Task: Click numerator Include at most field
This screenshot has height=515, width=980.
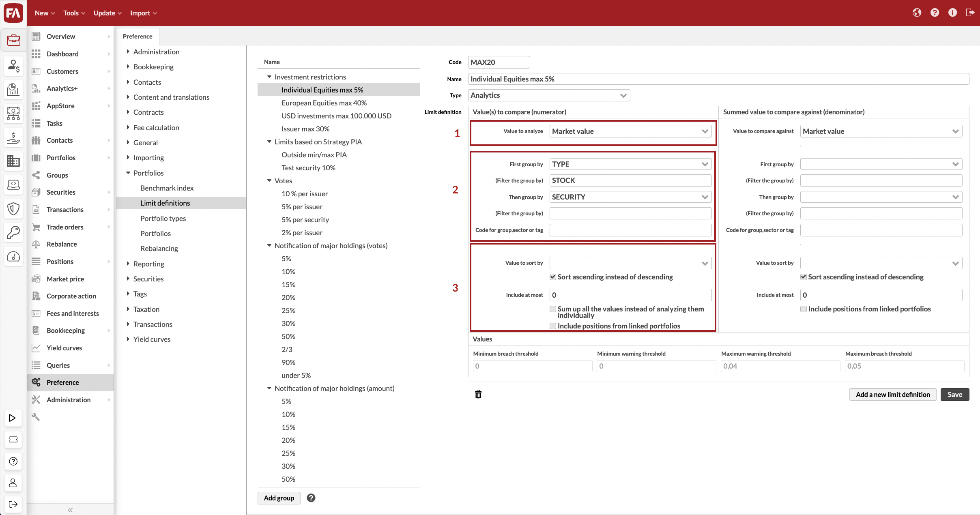Action: (630, 295)
